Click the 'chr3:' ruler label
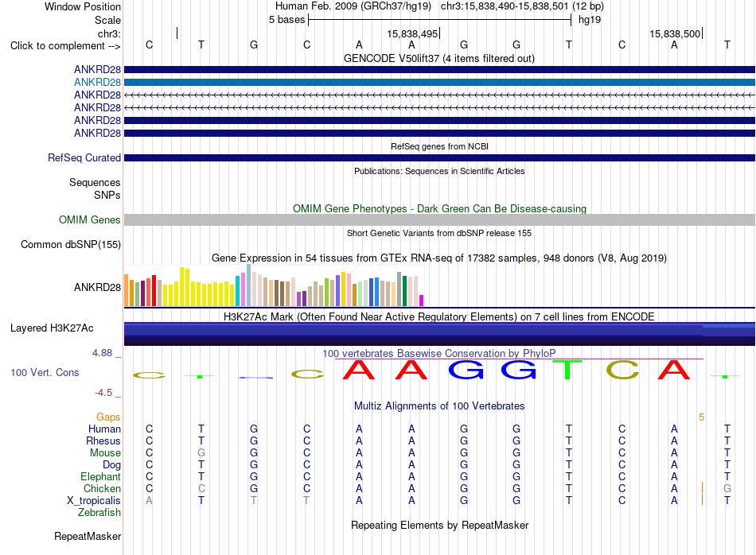 [109, 33]
